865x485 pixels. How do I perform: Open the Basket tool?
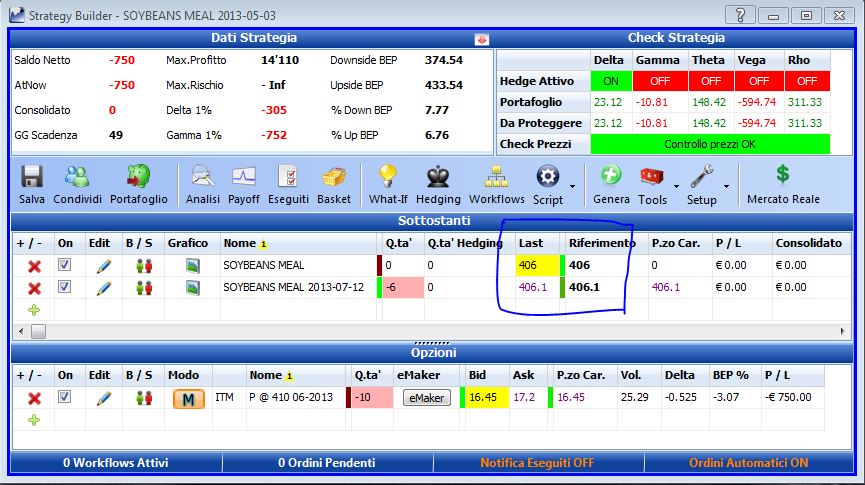(x=334, y=185)
